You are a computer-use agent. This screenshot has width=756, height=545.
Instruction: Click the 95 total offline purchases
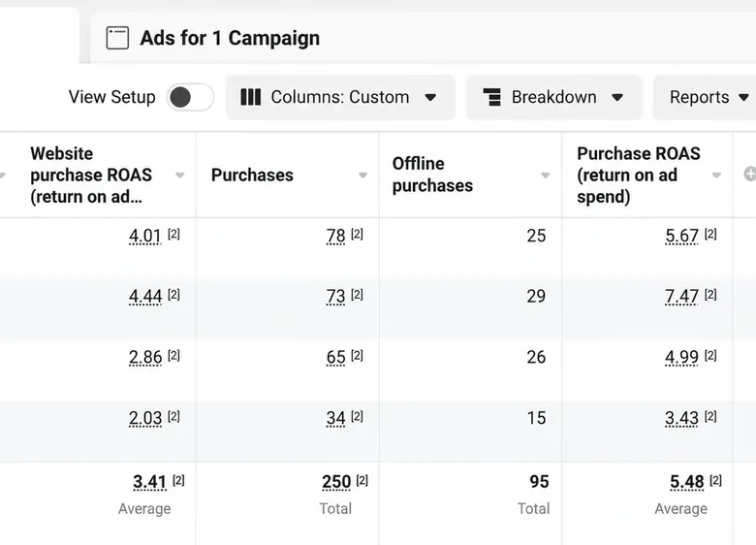click(539, 482)
